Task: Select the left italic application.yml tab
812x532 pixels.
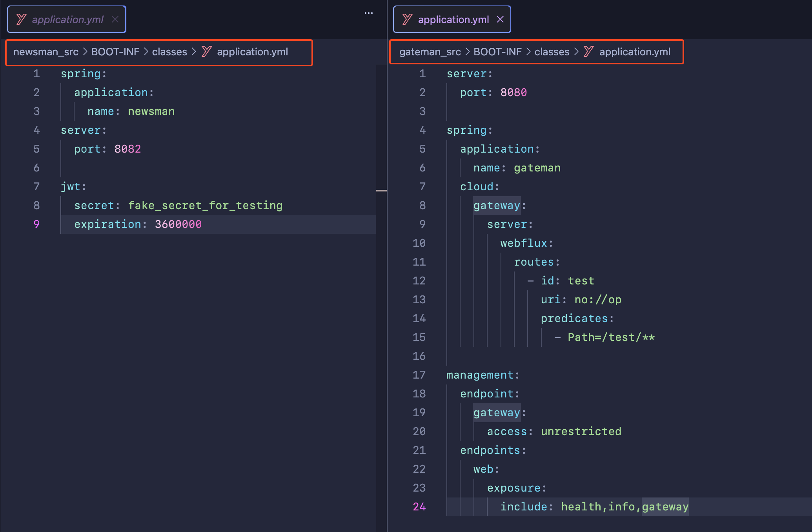Action: click(x=67, y=19)
